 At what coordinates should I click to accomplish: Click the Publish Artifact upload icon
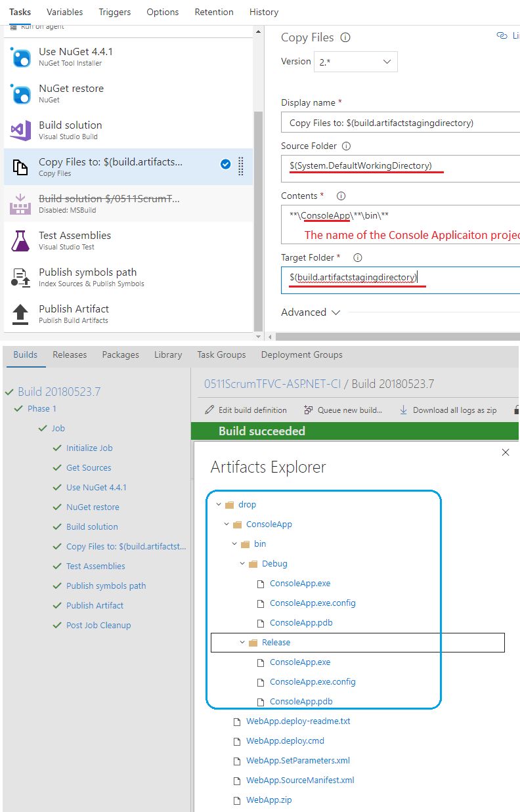click(x=21, y=314)
